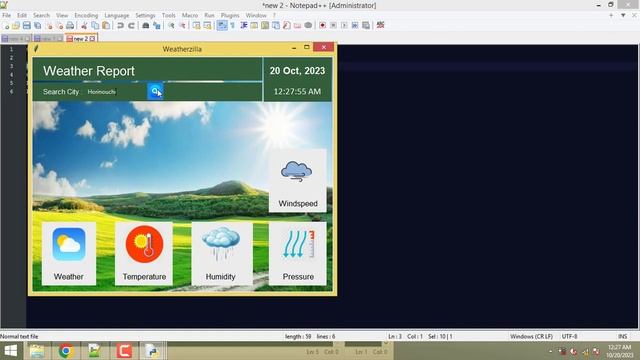Click the Print toolbar icon

[70, 25]
